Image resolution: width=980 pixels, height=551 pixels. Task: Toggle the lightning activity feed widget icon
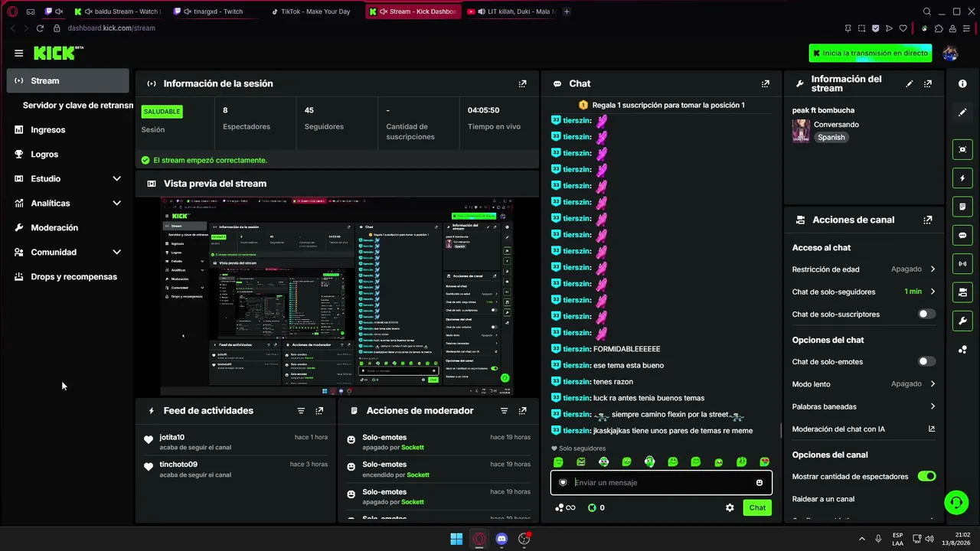[x=962, y=178]
